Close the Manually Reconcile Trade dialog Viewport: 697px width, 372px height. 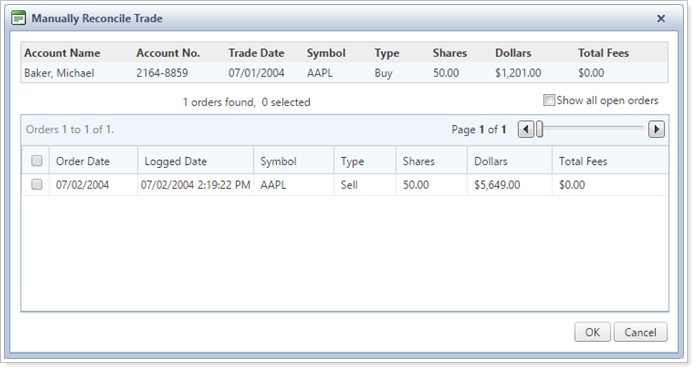(661, 18)
